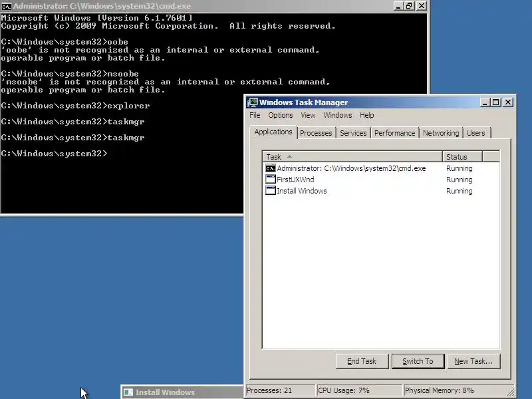Viewport: 532px width, 399px height.
Task: Click the CPU Usage: 7% status entry
Action: pyautogui.click(x=359, y=390)
